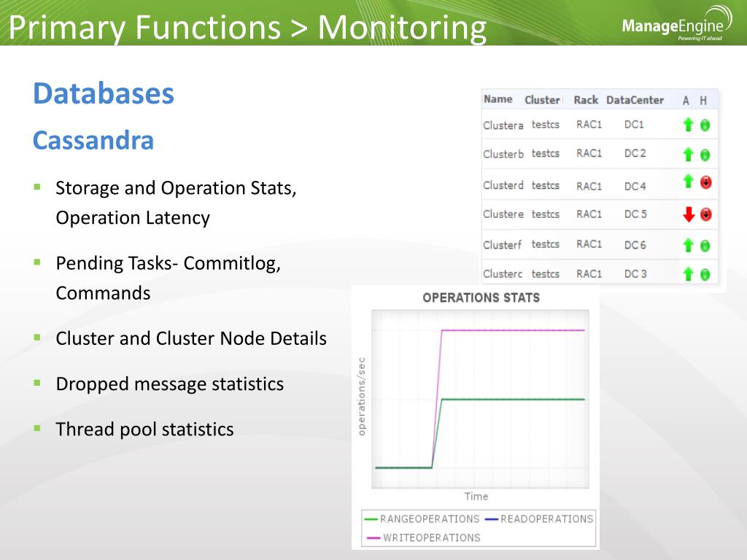The width and height of the screenshot is (747, 560).
Task: Click the Cluster and Cluster Node Details bullet
Action: coord(191,338)
